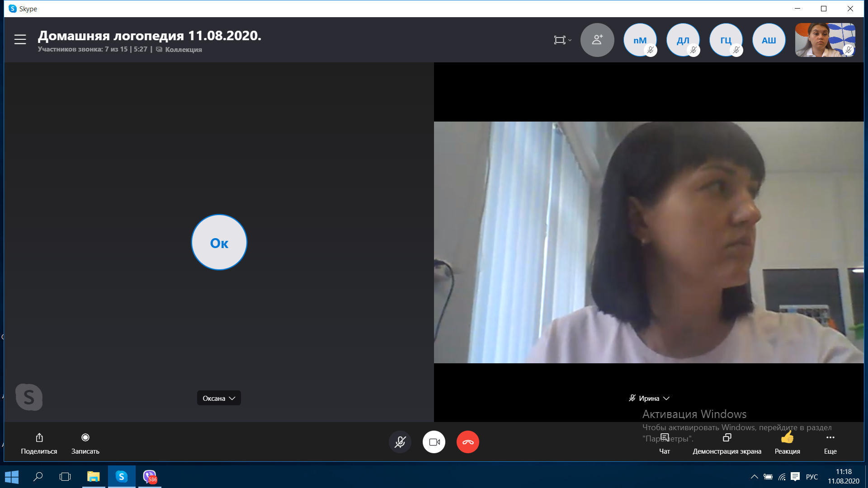End the call with red hang-up button
The width and height of the screenshot is (868, 488).
coord(468,442)
